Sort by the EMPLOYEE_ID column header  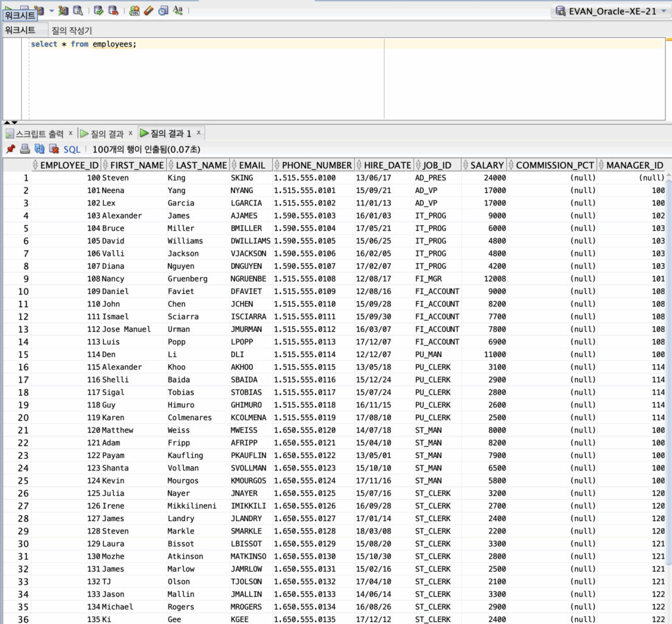click(x=66, y=165)
